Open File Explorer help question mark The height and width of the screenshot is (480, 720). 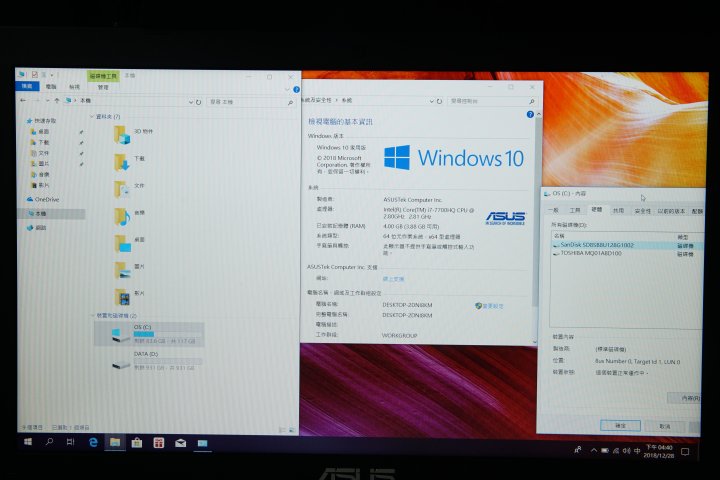tap(296, 90)
